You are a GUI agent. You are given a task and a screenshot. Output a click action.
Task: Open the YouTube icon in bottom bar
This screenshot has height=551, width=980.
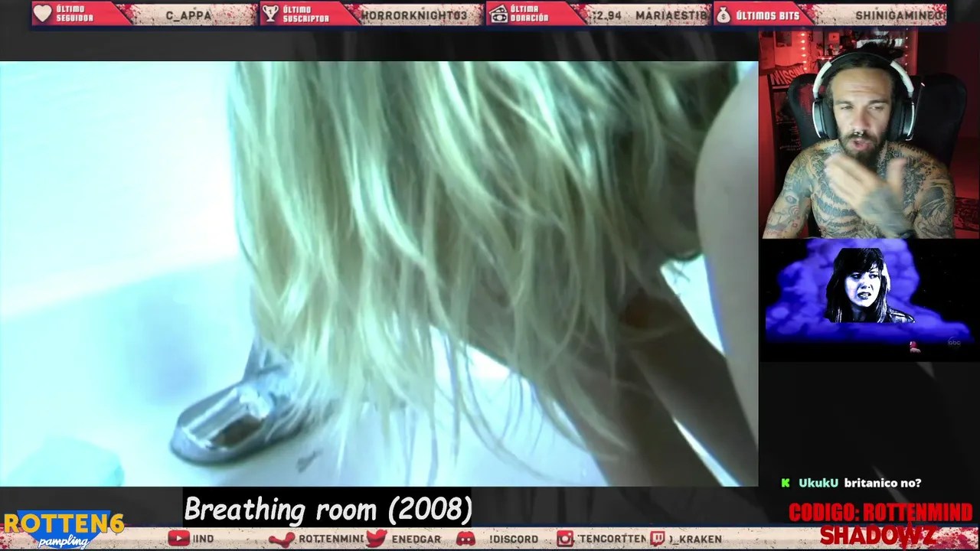pos(178,539)
